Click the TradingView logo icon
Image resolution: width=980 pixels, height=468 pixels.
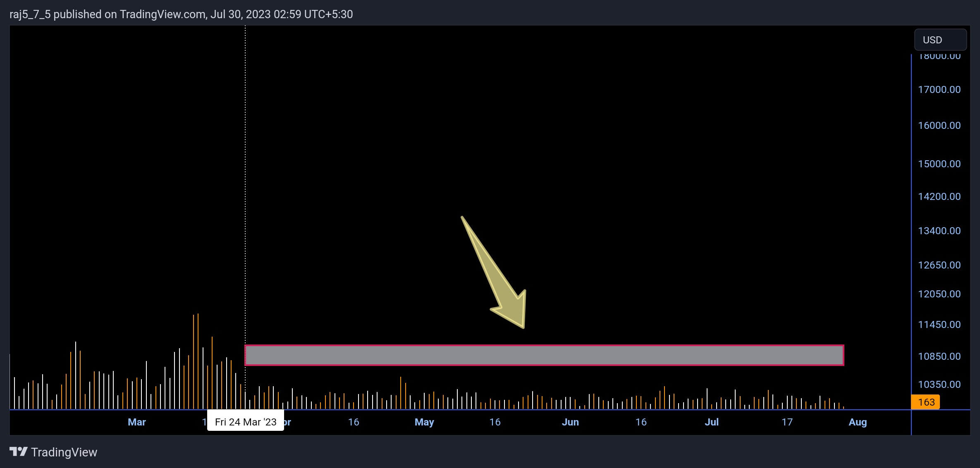click(19, 451)
